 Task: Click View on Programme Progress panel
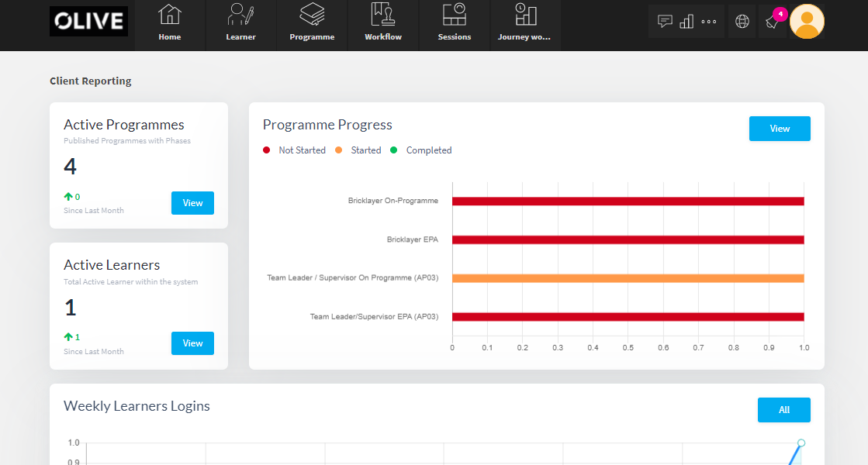[780, 128]
